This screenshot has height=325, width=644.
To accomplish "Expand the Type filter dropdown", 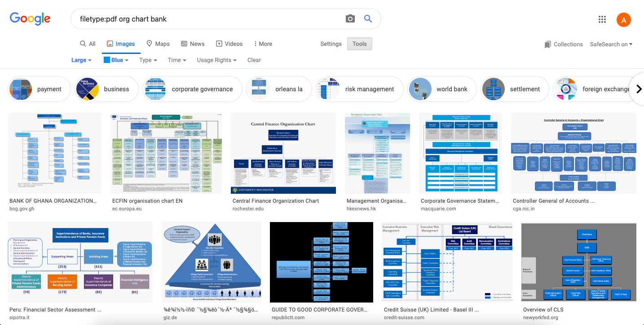I will 148,60.
